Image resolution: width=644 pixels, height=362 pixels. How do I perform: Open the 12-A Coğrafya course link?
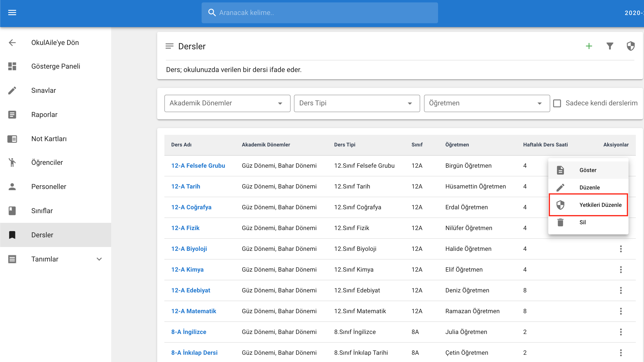coord(191,207)
